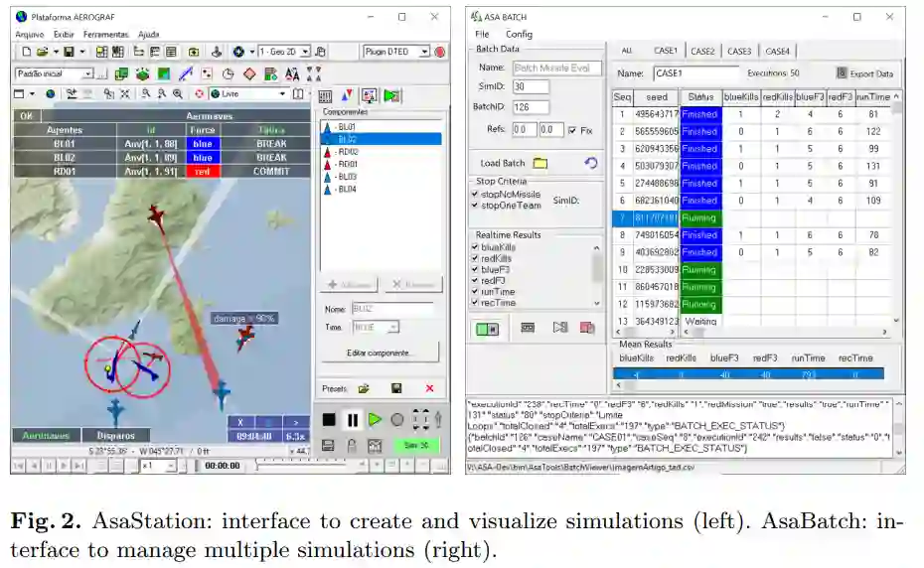Click the blue reload arrow in ASA BATCH

(591, 163)
